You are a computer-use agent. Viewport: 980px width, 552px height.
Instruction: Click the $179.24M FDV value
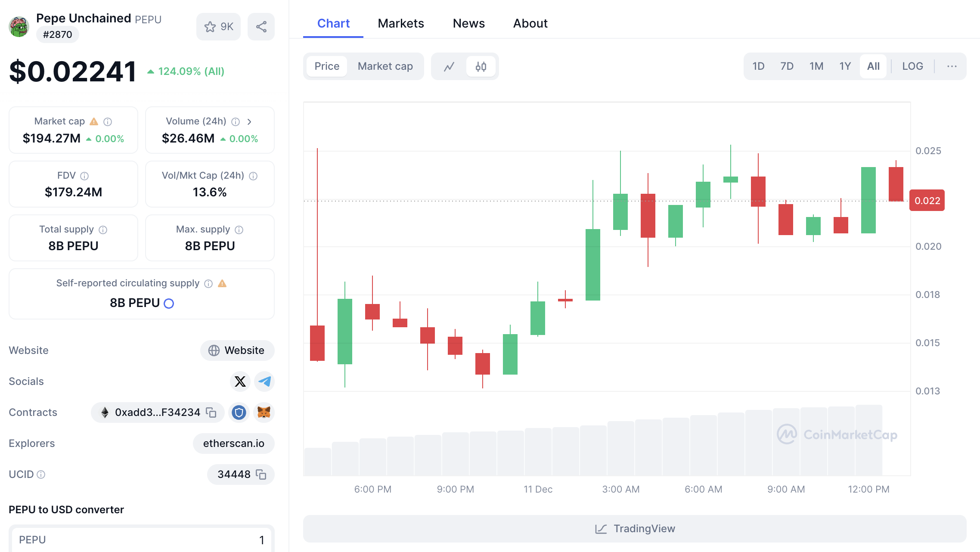pos(74,192)
